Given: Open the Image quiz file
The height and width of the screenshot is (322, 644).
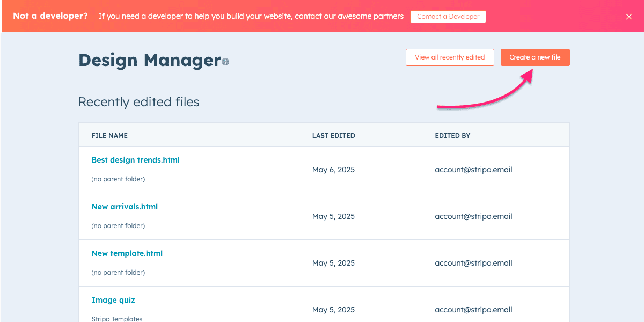Looking at the screenshot, I should [x=113, y=300].
